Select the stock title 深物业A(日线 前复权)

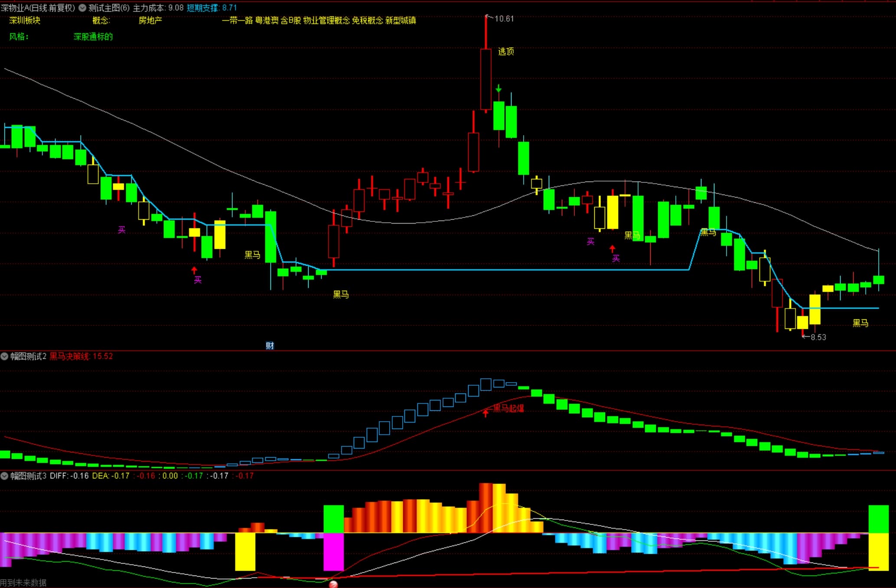(x=38, y=8)
